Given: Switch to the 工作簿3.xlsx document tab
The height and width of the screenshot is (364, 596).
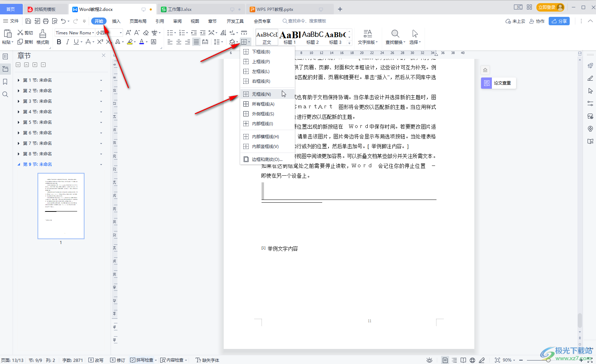Looking at the screenshot, I should 180,9.
